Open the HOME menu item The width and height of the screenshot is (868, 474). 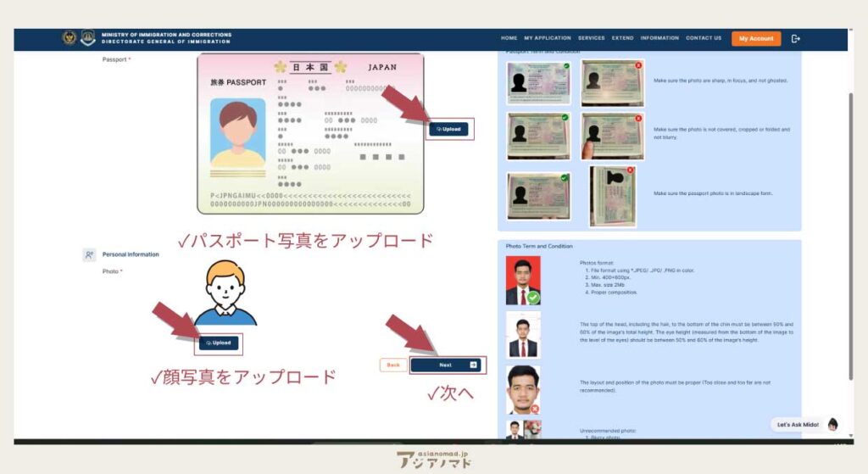(509, 38)
